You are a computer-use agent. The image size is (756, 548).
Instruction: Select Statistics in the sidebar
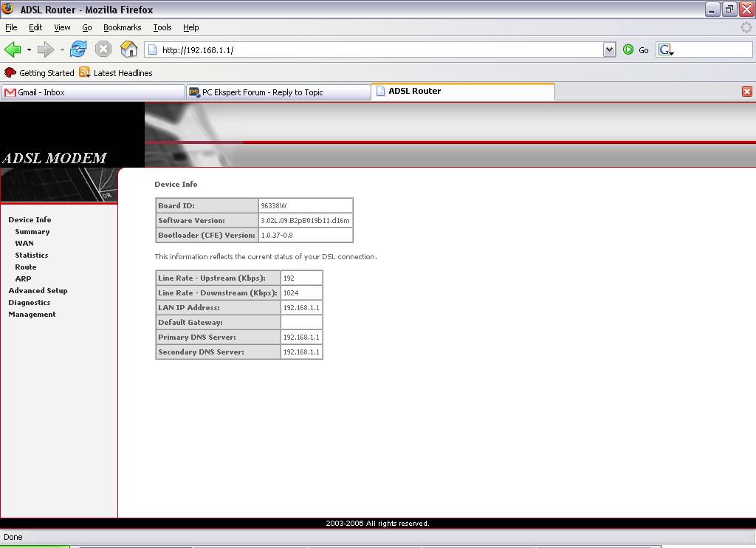32,256
